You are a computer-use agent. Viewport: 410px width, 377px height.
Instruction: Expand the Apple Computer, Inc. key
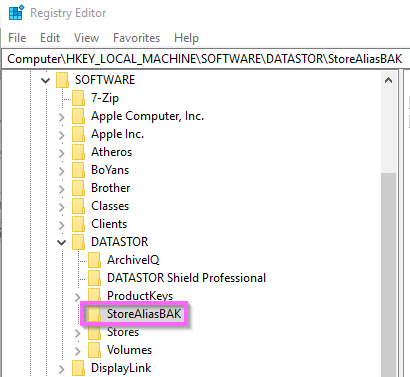(62, 117)
